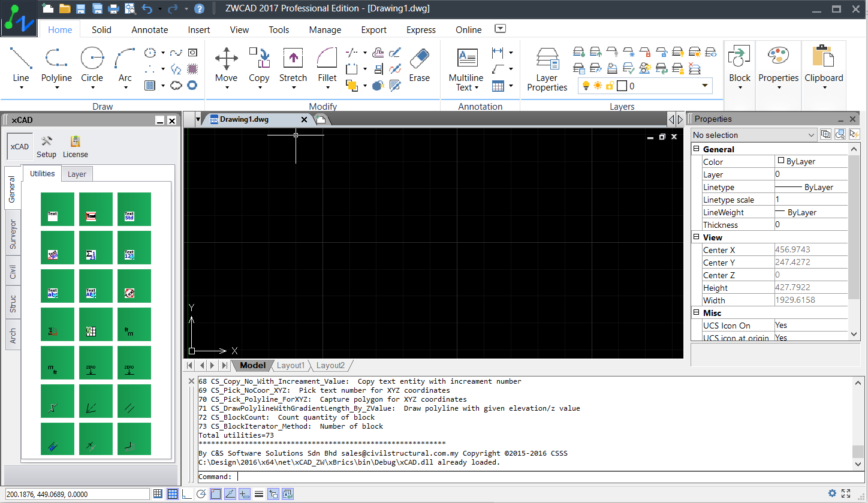Click the Civil vertical tab

coord(13,272)
